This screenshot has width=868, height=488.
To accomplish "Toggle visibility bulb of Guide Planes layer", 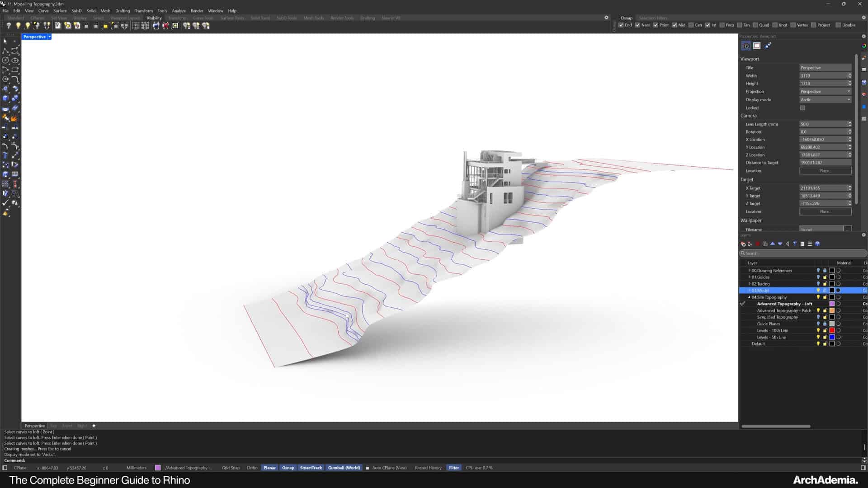I will 818,324.
